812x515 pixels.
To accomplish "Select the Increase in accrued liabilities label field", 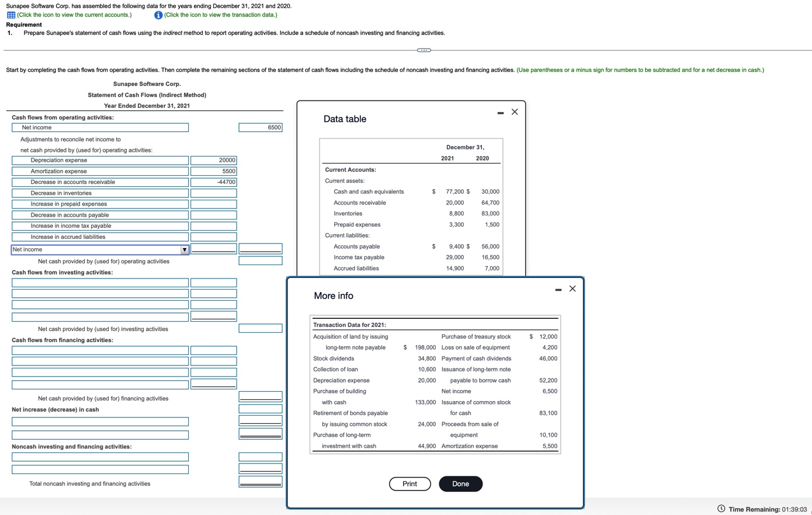I will [100, 237].
